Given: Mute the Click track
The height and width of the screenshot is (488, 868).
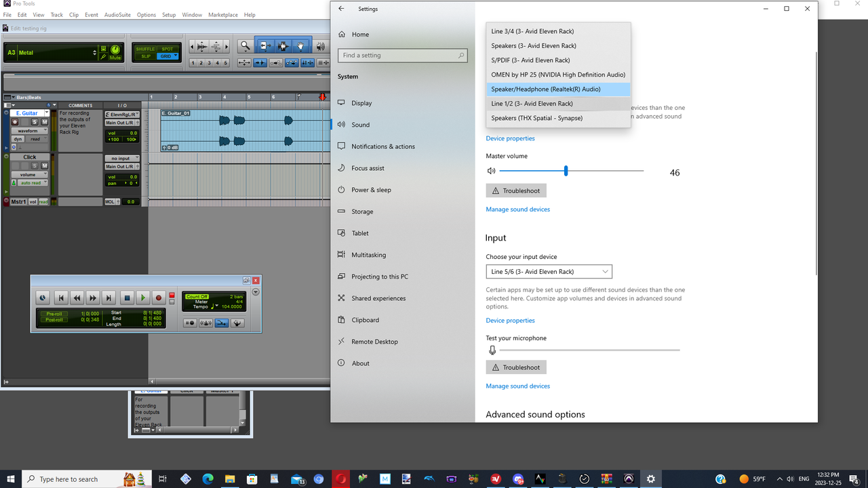Looking at the screenshot, I should tap(45, 165).
